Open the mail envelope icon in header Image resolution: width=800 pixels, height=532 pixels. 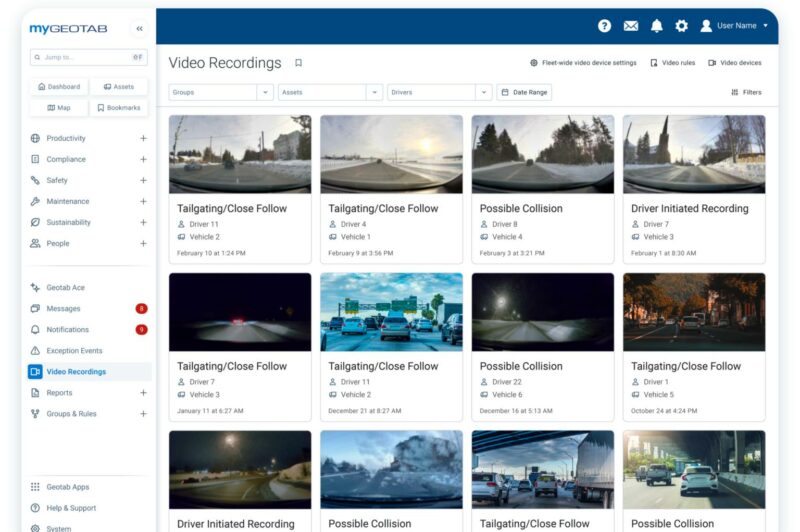coord(631,26)
